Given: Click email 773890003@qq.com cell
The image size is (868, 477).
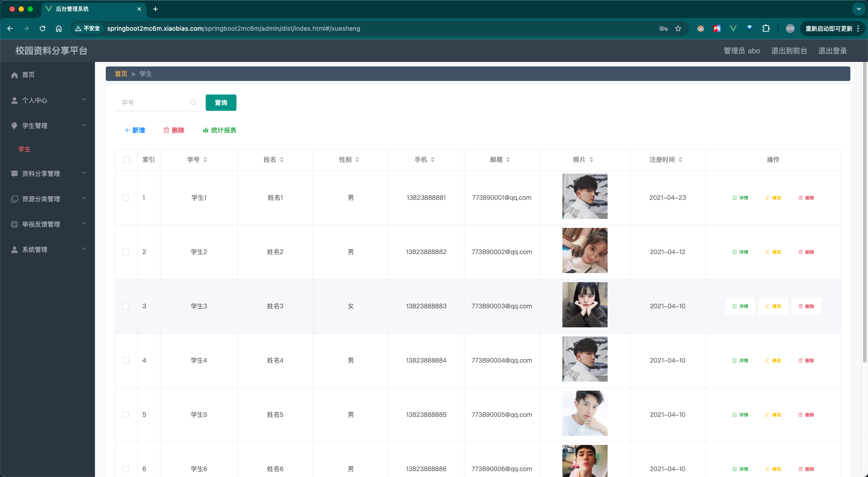Looking at the screenshot, I should click(x=502, y=306).
